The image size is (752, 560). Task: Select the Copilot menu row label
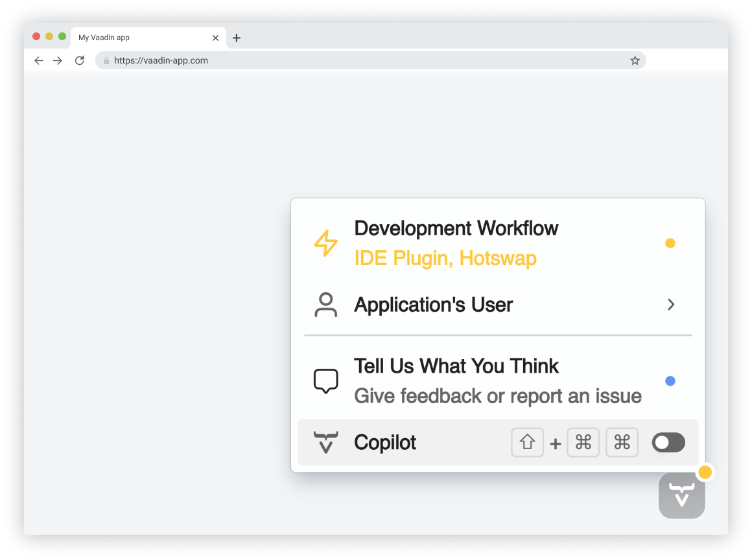(385, 443)
